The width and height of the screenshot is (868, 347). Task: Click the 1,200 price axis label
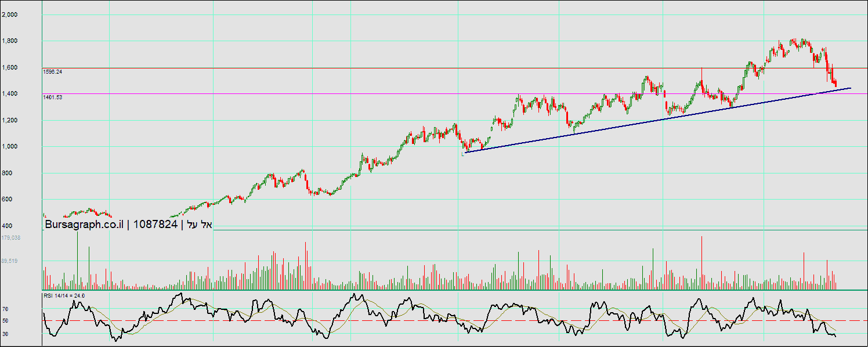pyautogui.click(x=9, y=120)
